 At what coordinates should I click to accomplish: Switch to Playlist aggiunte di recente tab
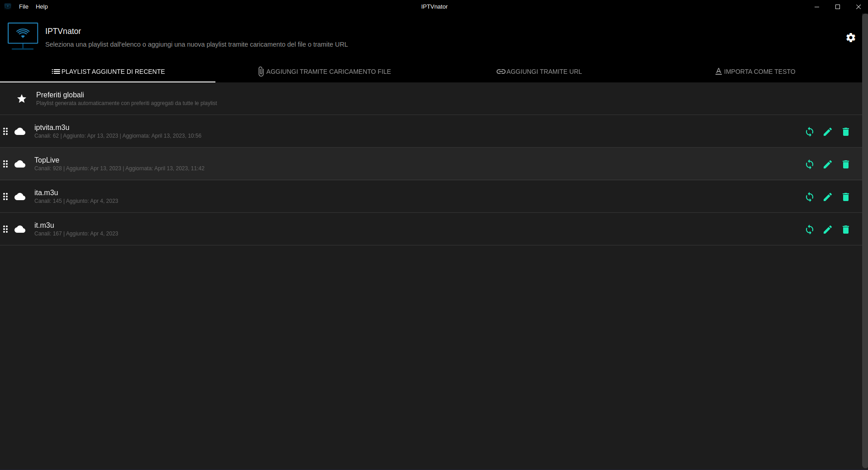(x=108, y=72)
